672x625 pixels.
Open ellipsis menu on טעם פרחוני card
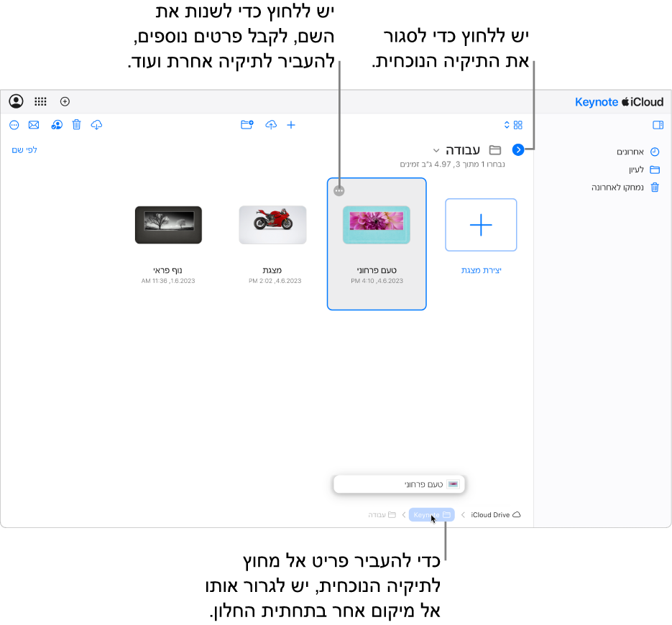coord(339,190)
